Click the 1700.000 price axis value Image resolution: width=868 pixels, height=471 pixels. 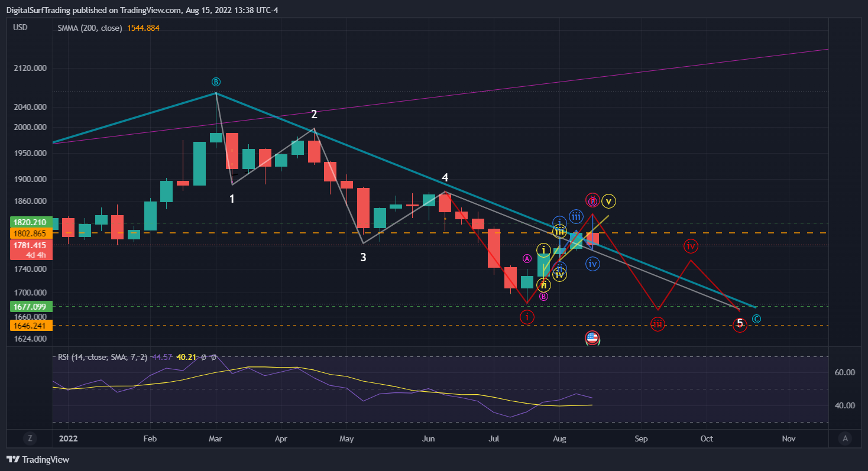coord(31,293)
